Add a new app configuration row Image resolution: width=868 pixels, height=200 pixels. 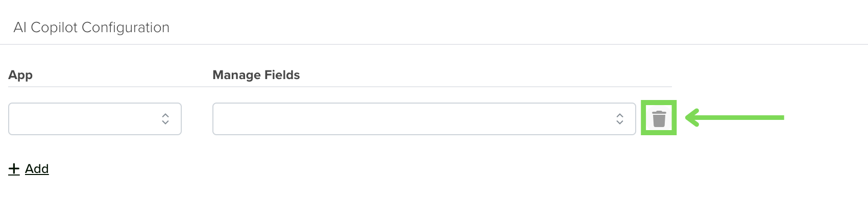pos(29,169)
